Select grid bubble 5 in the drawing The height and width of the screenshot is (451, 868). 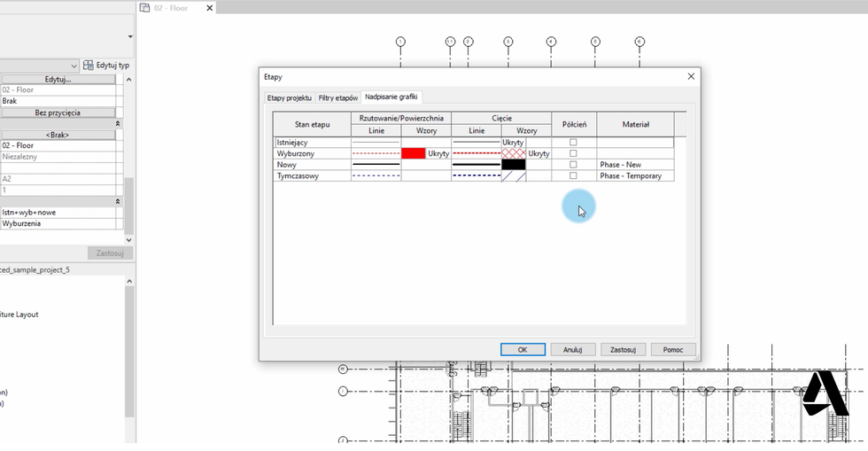(595, 42)
